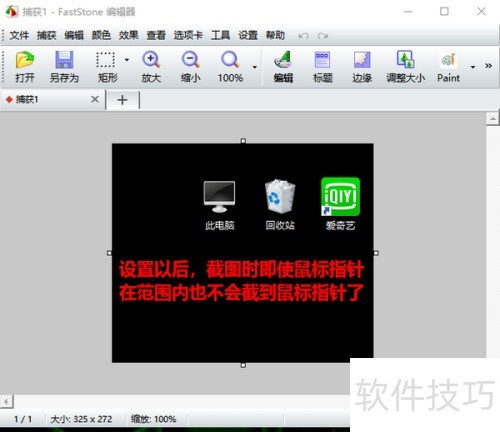Click the top selection handle of image
The image size is (500, 432).
(243, 141)
